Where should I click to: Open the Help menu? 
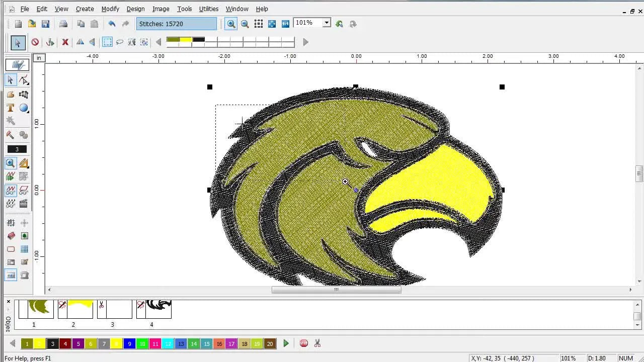click(x=262, y=9)
